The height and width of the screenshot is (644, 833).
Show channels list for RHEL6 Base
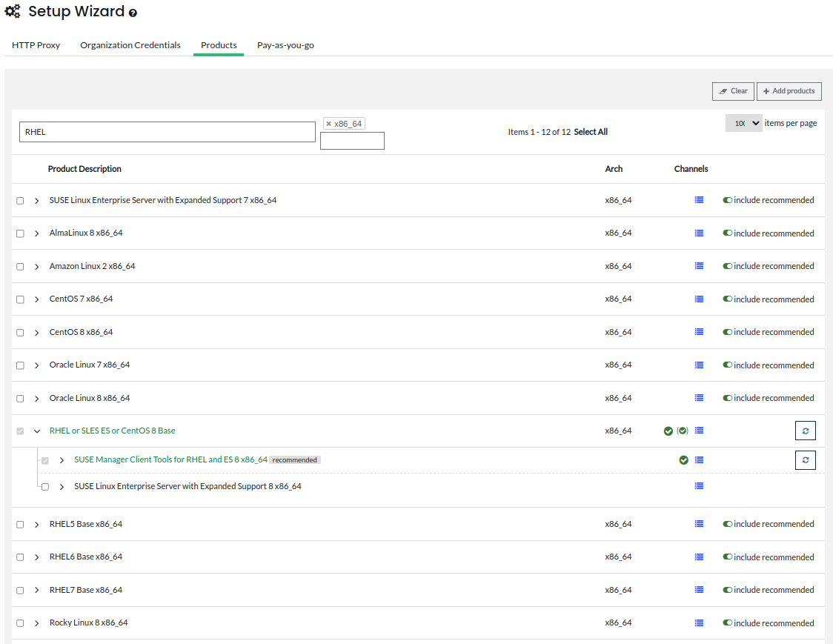point(699,557)
